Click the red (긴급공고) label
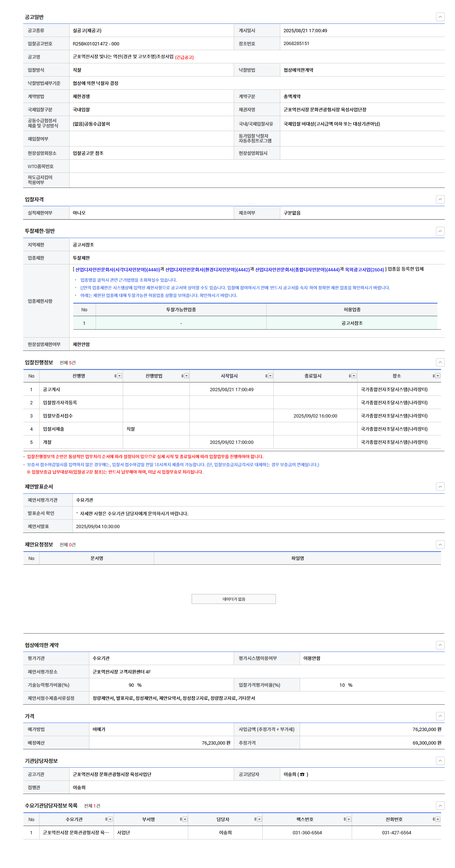 pyautogui.click(x=184, y=57)
